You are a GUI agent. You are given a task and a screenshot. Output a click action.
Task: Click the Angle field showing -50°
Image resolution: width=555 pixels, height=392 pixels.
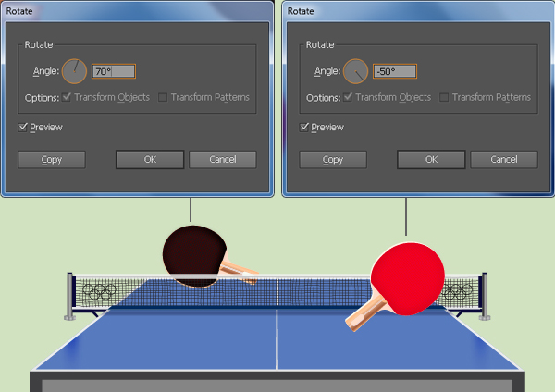point(395,71)
